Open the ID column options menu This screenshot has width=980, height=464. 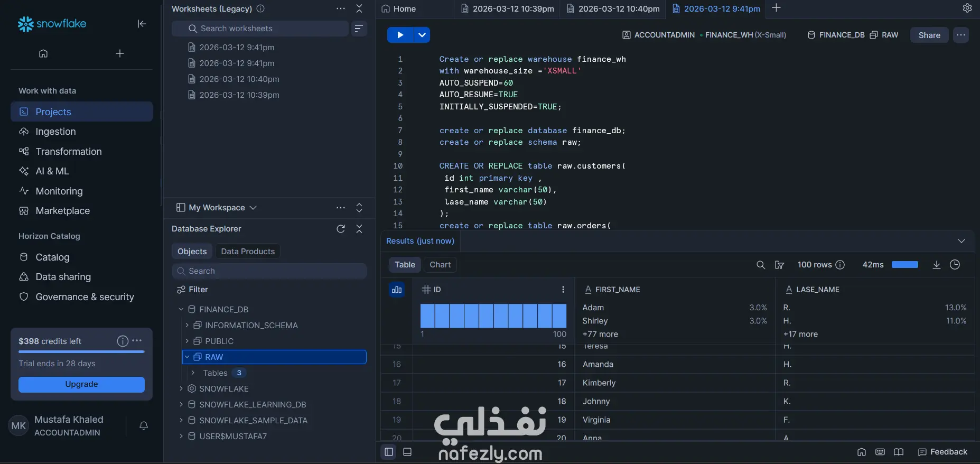point(563,290)
